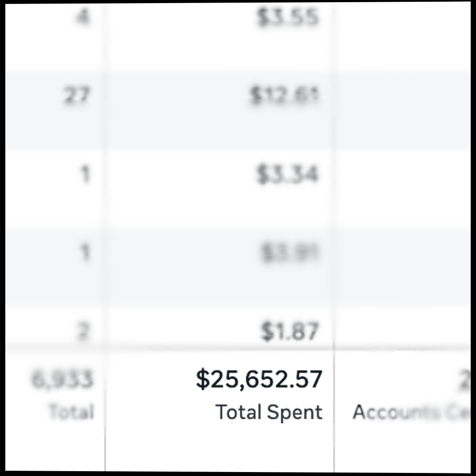Click the "Total Spent" label
Image resolution: width=476 pixels, height=476 pixels.
click(x=269, y=412)
